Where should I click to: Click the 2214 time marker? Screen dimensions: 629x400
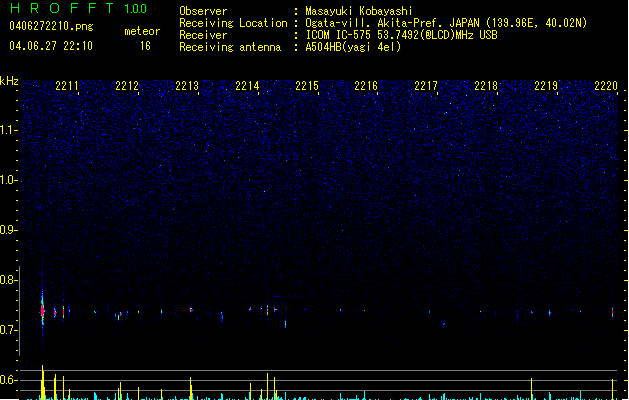[247, 86]
